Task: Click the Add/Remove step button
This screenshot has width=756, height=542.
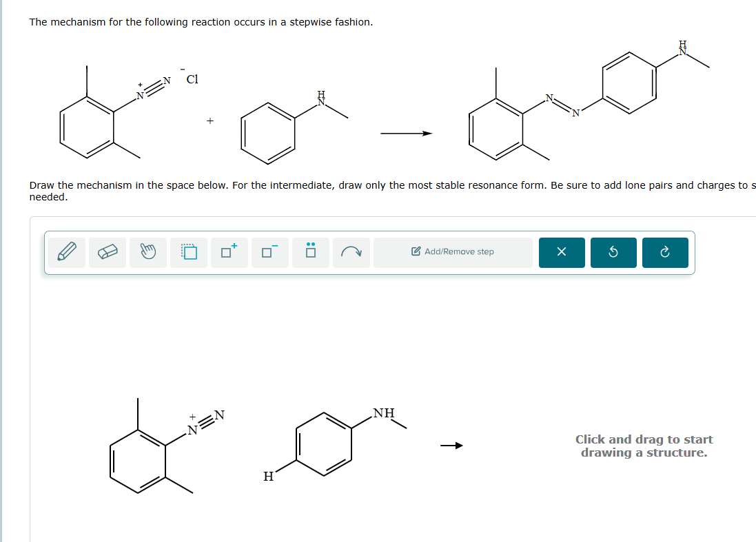Action: [453, 252]
